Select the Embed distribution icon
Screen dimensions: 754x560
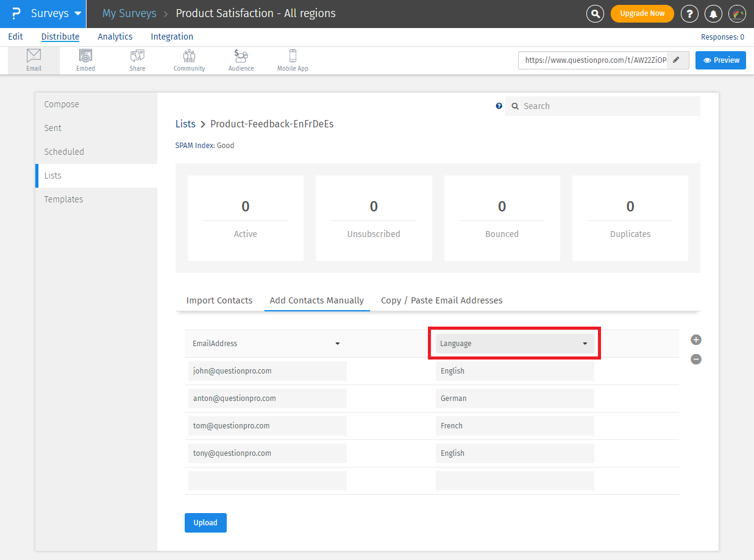(85, 60)
